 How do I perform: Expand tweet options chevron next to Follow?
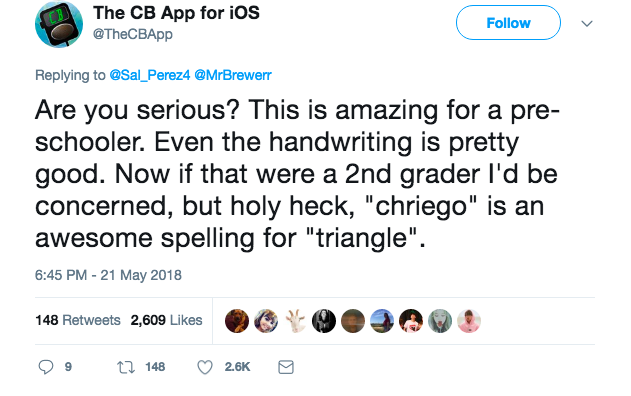[587, 23]
